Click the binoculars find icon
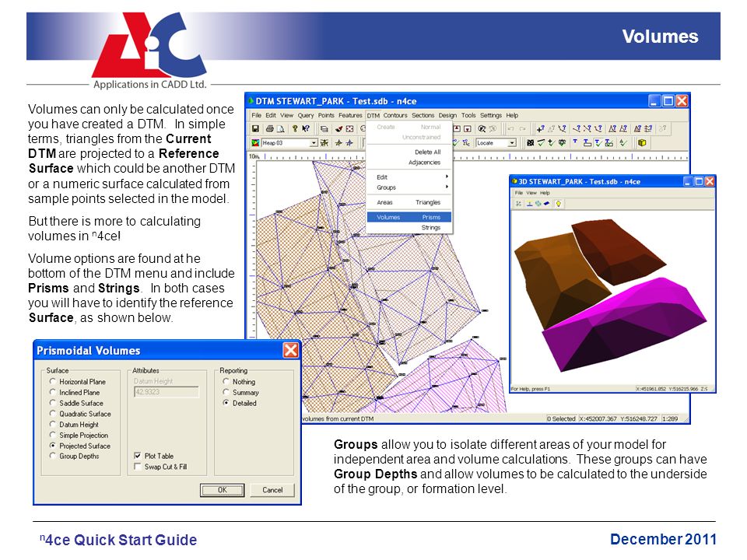Viewport: 747px width, 560px height. [530, 143]
